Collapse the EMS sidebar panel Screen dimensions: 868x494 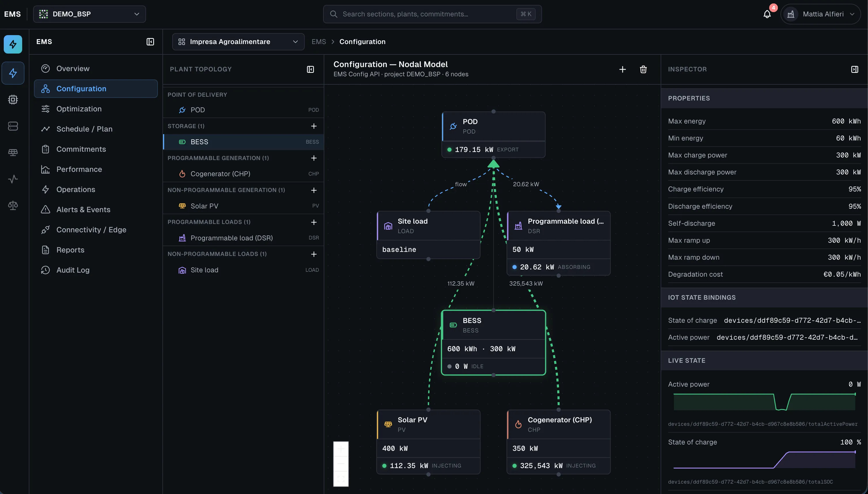click(x=150, y=42)
